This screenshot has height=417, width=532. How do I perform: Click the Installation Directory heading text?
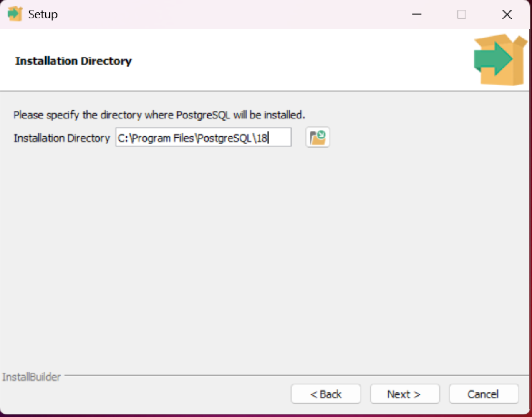click(73, 61)
